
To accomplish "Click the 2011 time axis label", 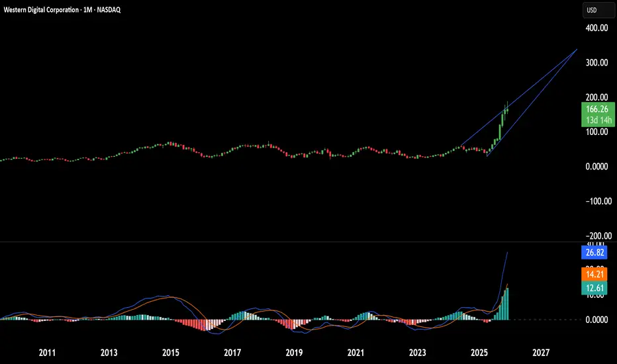I will click(x=47, y=353).
